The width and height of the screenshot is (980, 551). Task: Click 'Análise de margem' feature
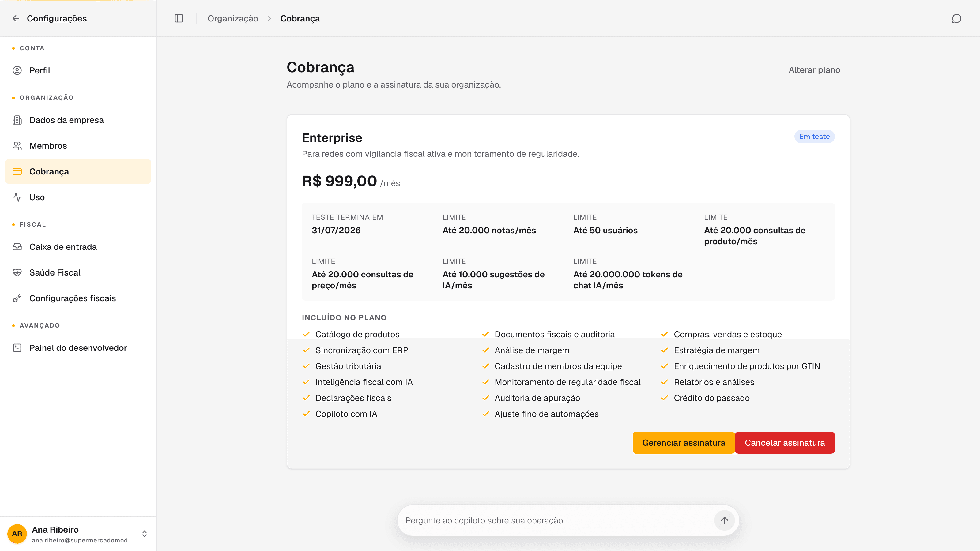pyautogui.click(x=532, y=350)
